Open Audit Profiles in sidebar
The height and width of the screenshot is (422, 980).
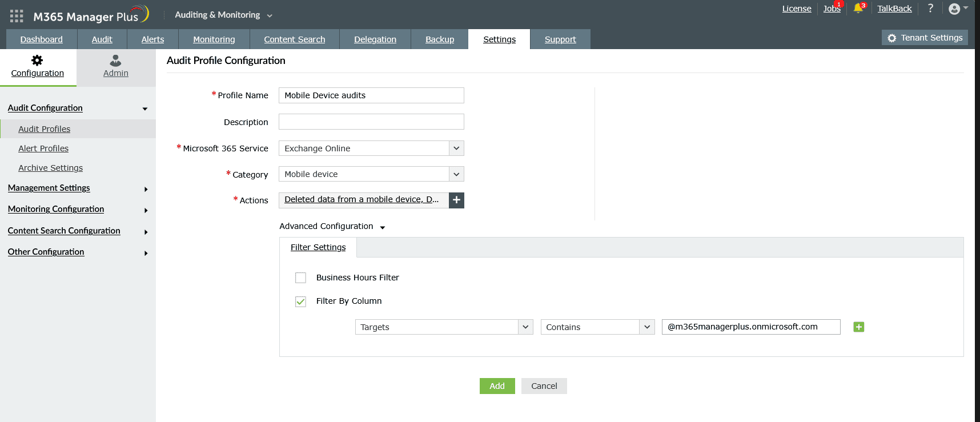(x=45, y=129)
